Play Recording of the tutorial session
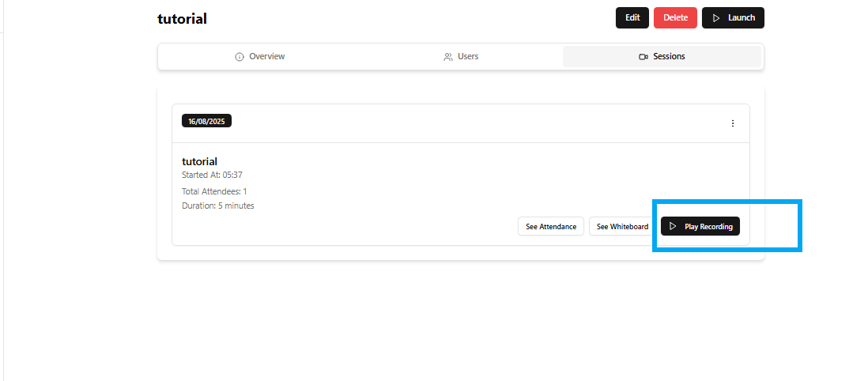The height and width of the screenshot is (381, 868). [x=700, y=227]
